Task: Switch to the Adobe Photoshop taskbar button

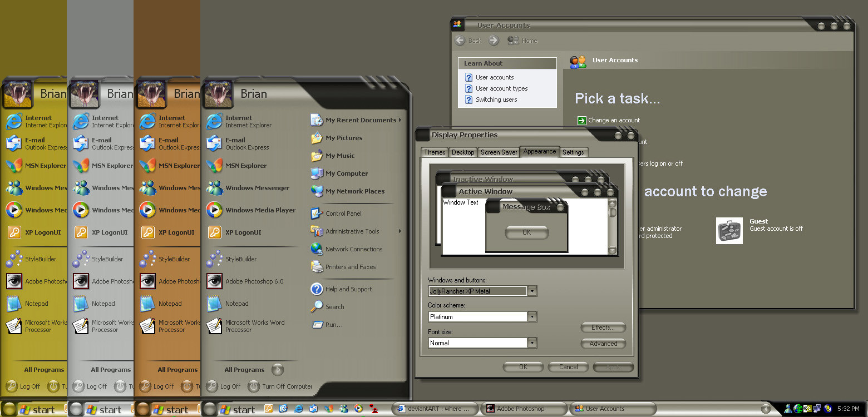Action: (524, 409)
